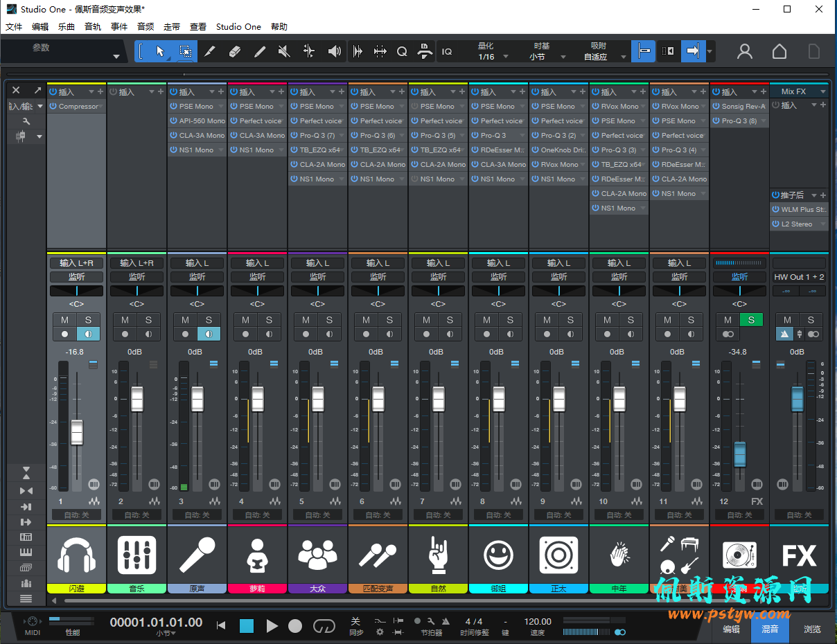Open the user profile icon
Viewport: 837px width, 644px height.
click(x=745, y=51)
